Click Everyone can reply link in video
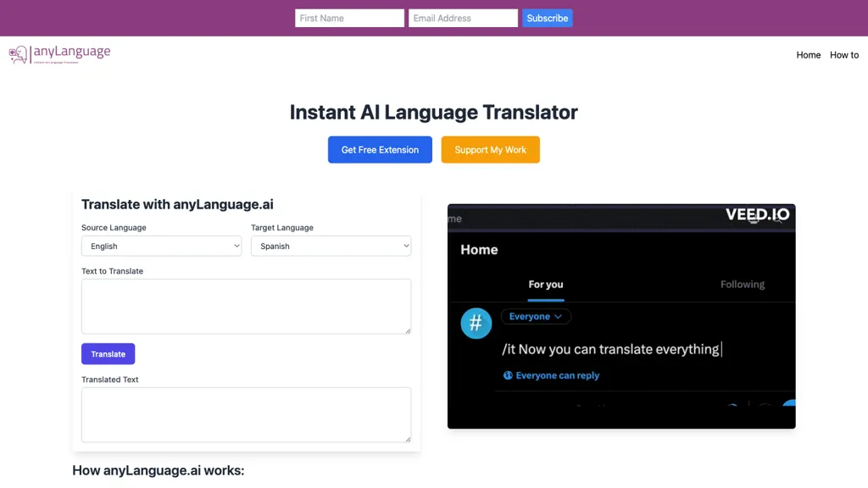Viewport: 868px width, 488px height. coord(558,375)
